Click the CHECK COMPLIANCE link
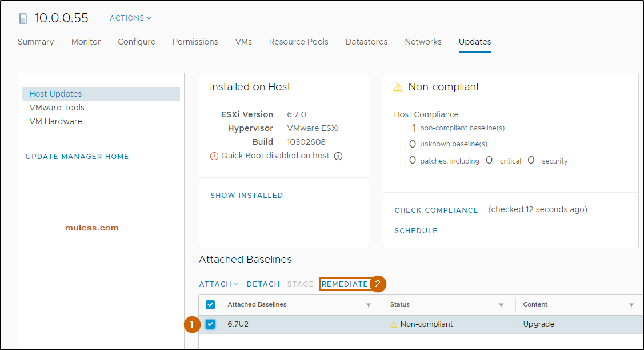 pos(436,210)
